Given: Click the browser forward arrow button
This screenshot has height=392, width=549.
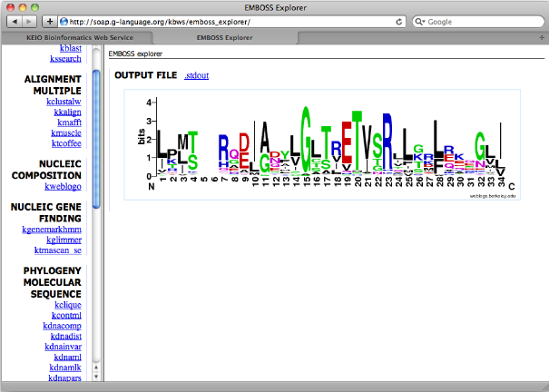Looking at the screenshot, I should coord(29,22).
